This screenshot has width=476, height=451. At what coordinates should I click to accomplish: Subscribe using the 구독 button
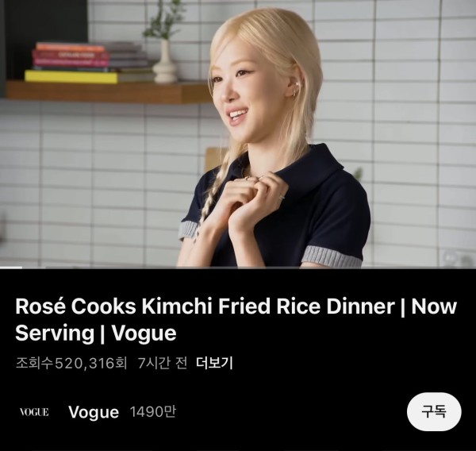pyautogui.click(x=434, y=411)
